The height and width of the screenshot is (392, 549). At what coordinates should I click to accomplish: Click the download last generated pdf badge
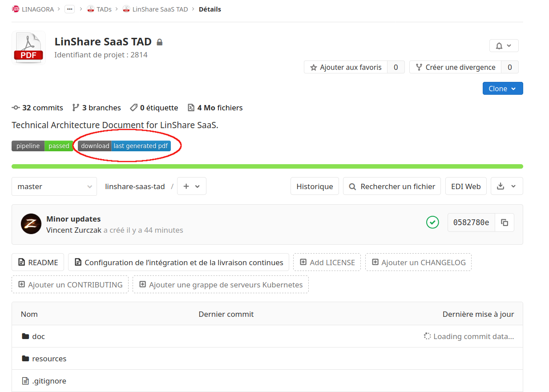(124, 146)
